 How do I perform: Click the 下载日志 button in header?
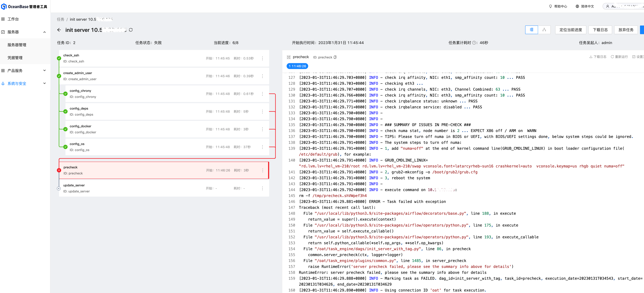click(600, 30)
